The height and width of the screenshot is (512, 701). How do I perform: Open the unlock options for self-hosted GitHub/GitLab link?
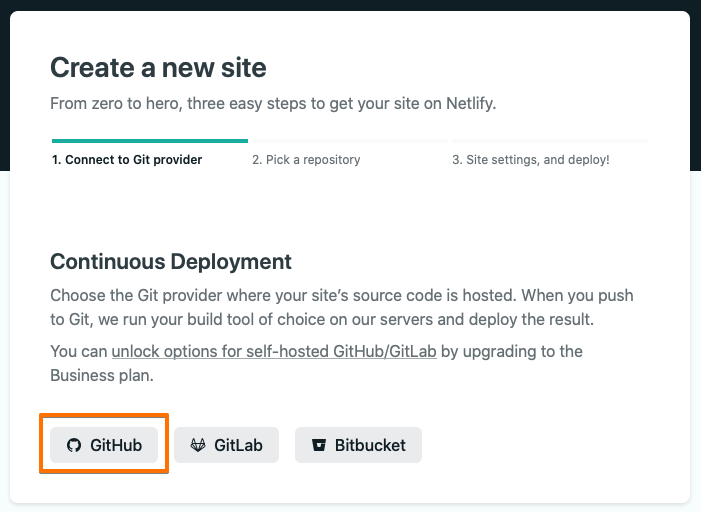point(274,351)
